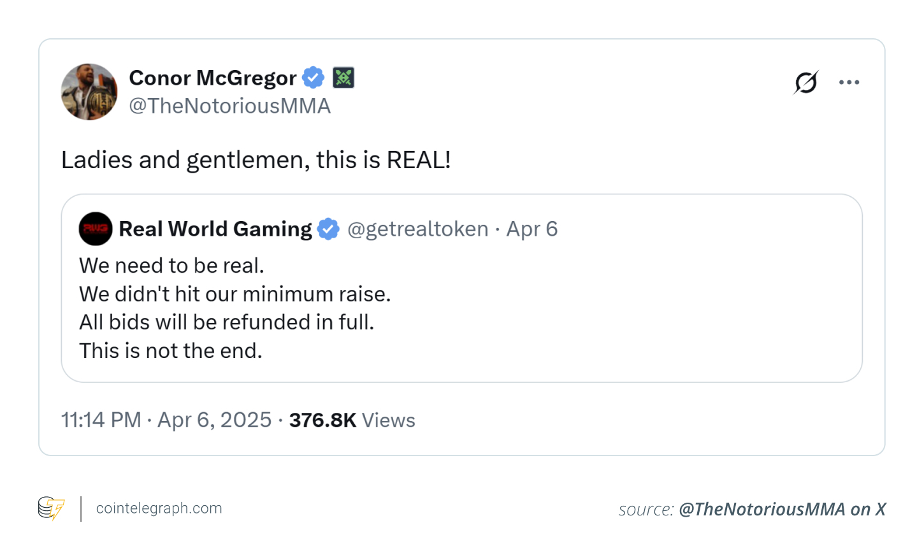924x560 pixels.
Task: Open Conor McGregor's profile picture
Action: click(89, 92)
